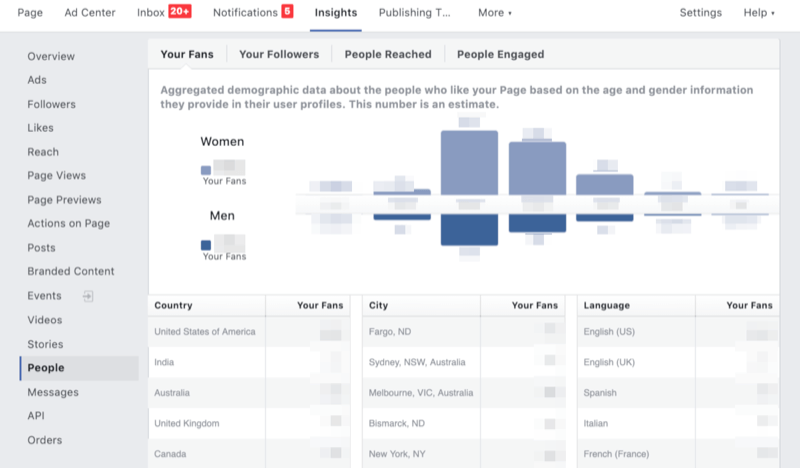Click the Events arrow icon in sidebar
This screenshot has height=468, width=800.
[x=87, y=296]
